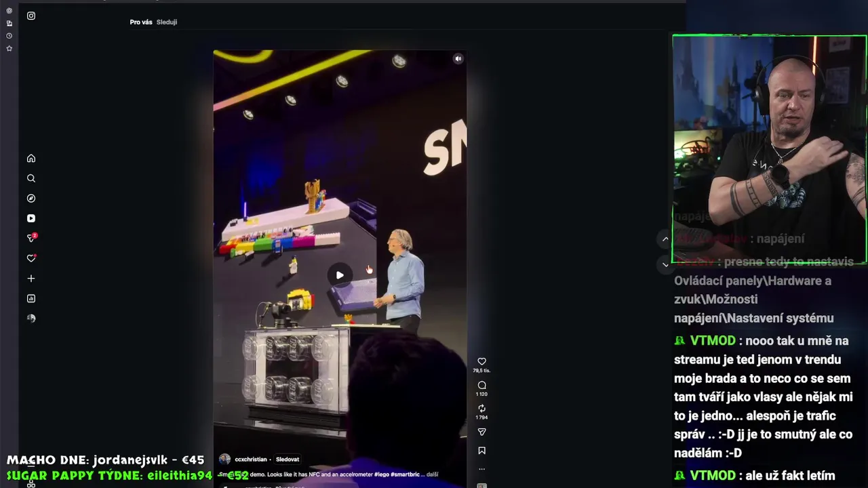Open ccxchristian's avatar on the reel
Image resolution: width=868 pixels, height=488 pixels.
pyautogui.click(x=224, y=459)
